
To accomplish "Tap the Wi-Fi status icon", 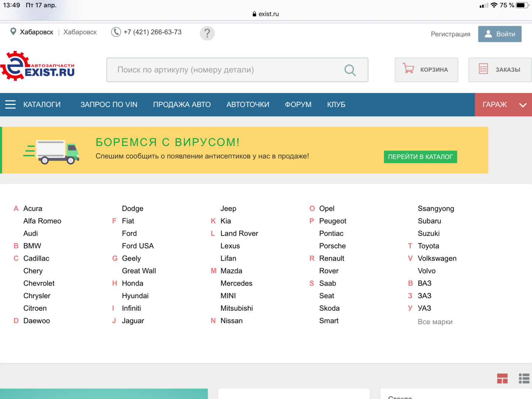I will 494,5.
